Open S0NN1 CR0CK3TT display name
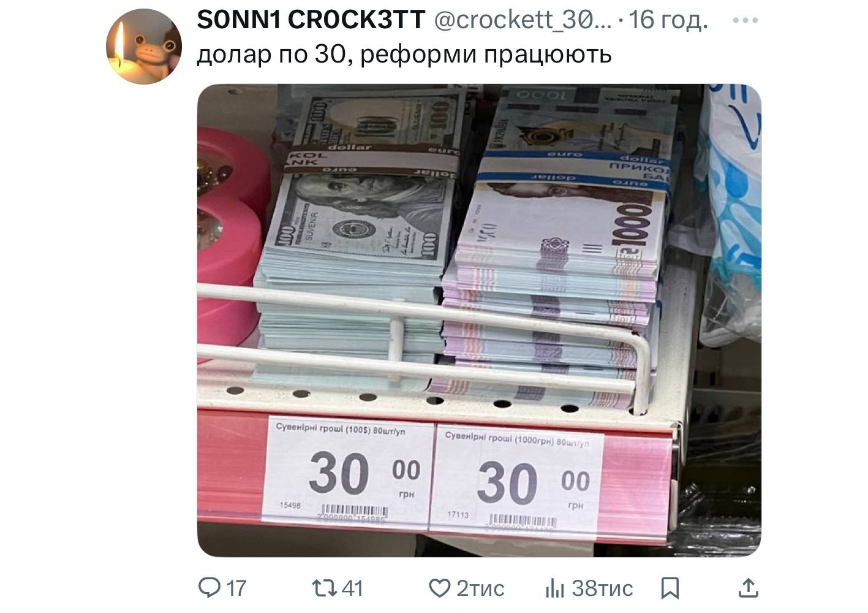 point(311,20)
